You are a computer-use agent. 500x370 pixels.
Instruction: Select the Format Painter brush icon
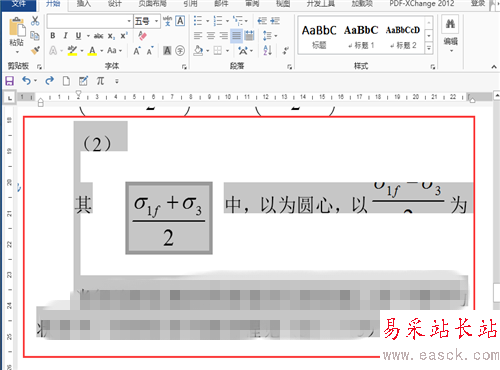[35, 50]
